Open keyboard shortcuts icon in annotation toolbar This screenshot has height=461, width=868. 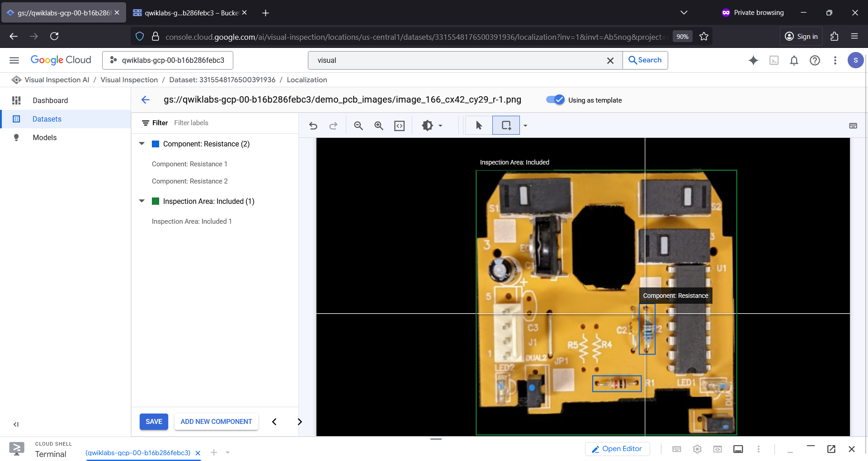[x=853, y=126]
